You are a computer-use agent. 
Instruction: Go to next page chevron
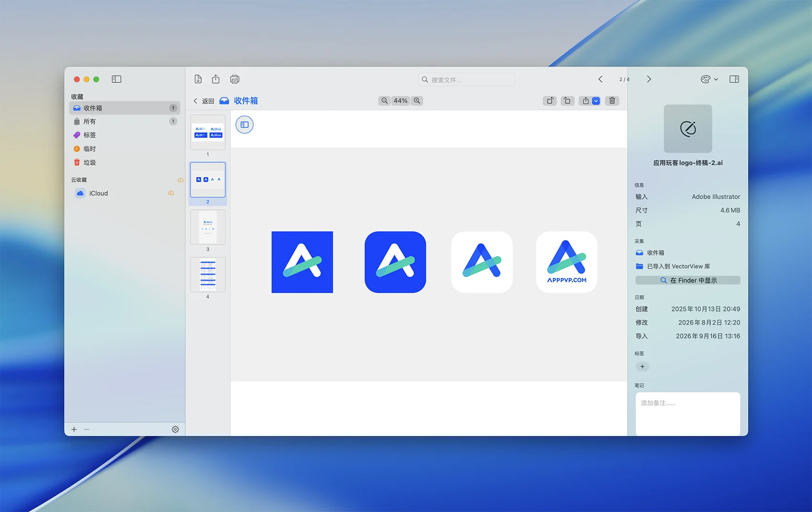(x=649, y=79)
